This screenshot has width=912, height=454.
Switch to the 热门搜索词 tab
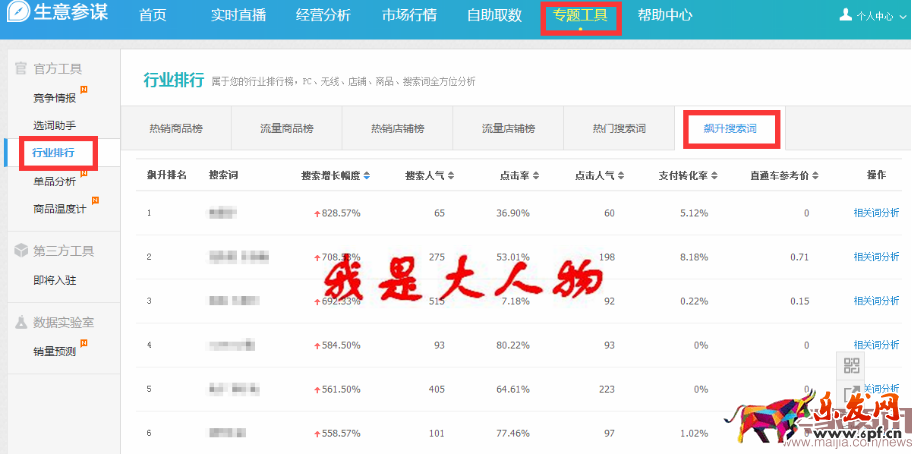[x=619, y=129]
